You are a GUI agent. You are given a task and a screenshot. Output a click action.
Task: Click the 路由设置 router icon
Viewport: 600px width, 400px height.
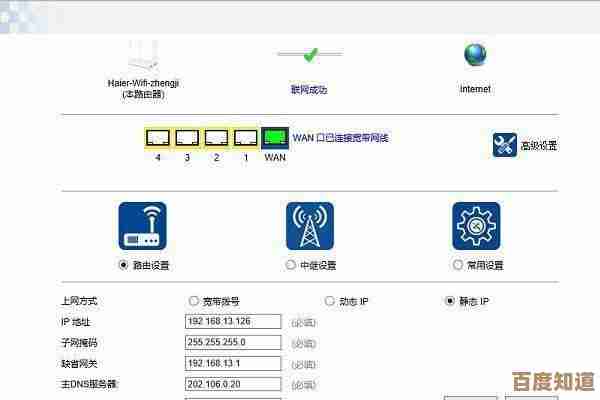(143, 226)
